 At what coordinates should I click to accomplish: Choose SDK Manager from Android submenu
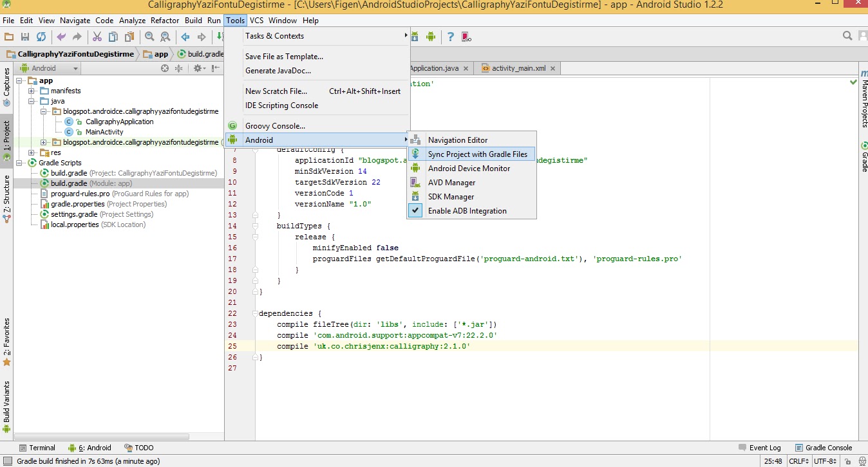click(x=451, y=197)
